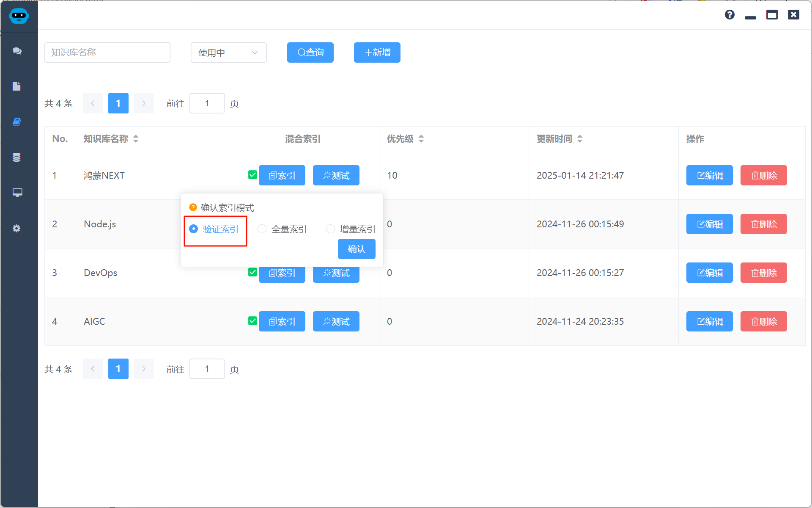Go to next page in top pagination

coord(144,103)
